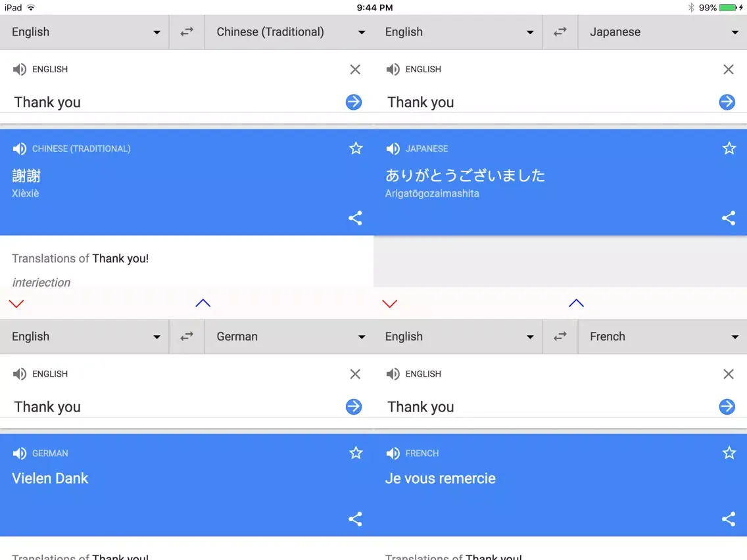Viewport: 747px width, 560px height.
Task: Star the Vielen Dank translation
Action: [356, 453]
